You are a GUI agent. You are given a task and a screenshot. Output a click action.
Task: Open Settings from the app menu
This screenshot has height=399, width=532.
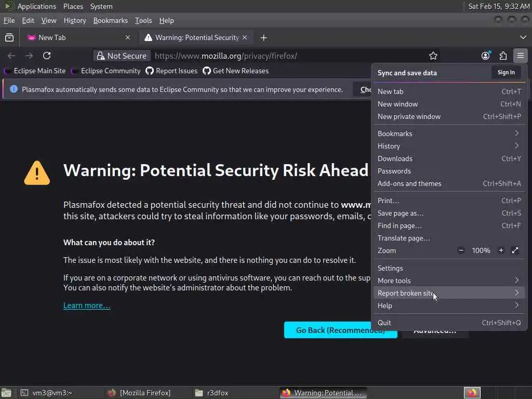449,268
